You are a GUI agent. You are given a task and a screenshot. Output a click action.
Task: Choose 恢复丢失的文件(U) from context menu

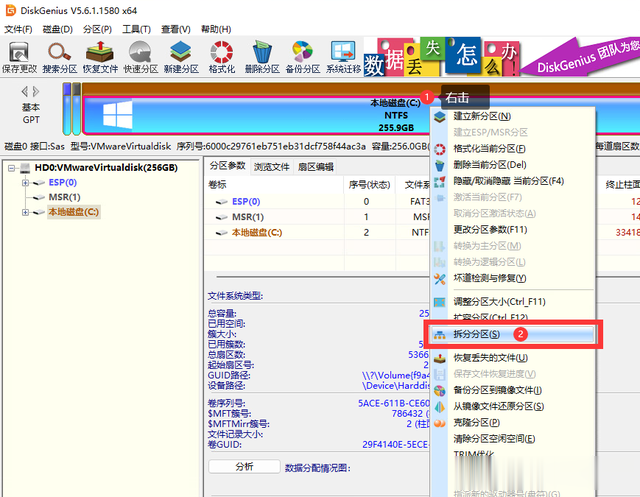click(513, 358)
